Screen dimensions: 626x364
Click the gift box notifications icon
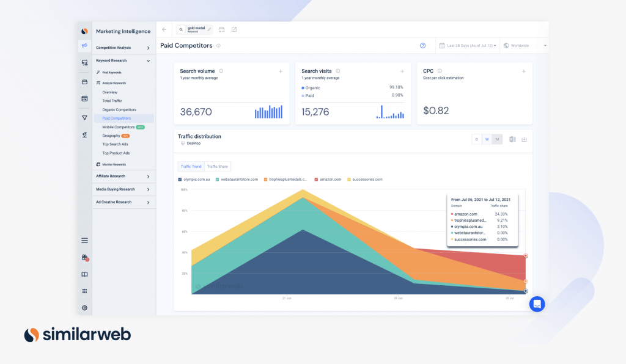click(85, 258)
